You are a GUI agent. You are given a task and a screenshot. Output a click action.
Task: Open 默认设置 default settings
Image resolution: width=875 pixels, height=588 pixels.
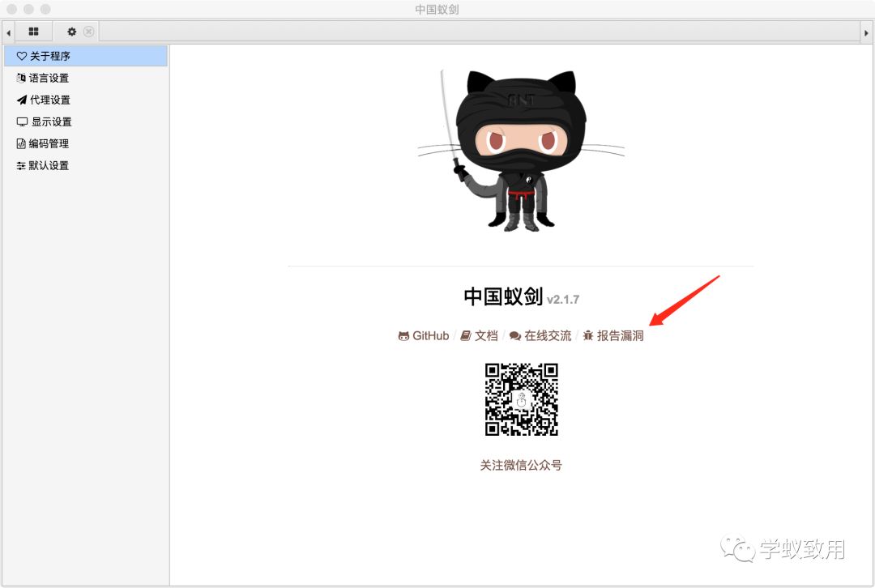tap(85, 165)
